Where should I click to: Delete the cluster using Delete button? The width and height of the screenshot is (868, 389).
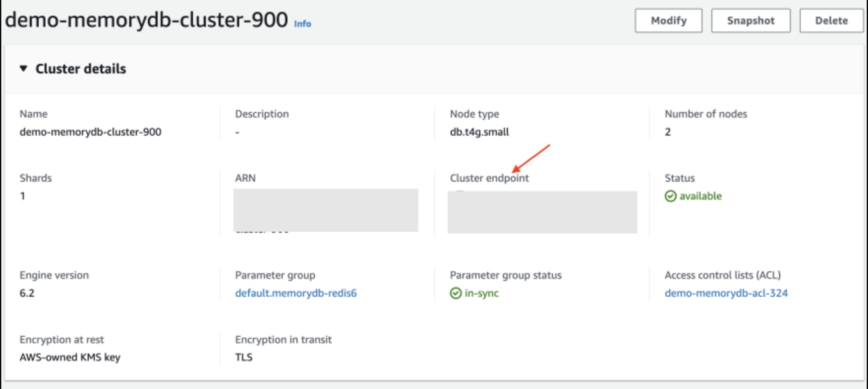pyautogui.click(x=831, y=20)
